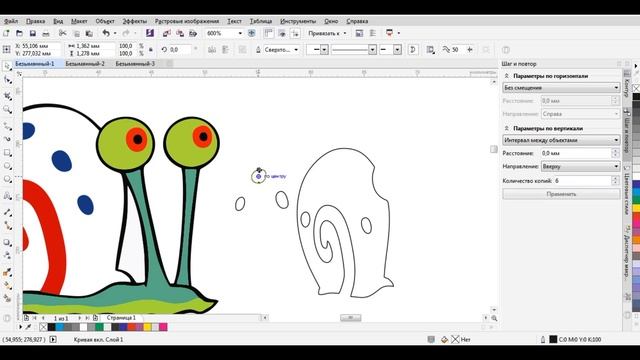Screen dimensions: 640x360
Task: Click the Cut scissors icon
Action: 63,33
